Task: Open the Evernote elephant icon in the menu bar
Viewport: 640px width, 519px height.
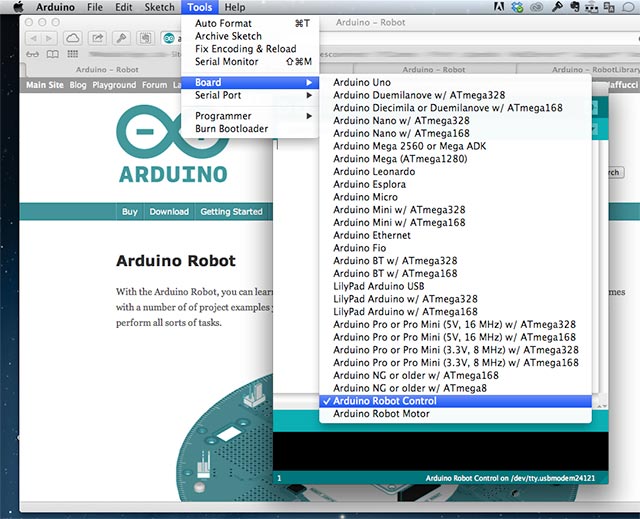Action: click(x=575, y=7)
